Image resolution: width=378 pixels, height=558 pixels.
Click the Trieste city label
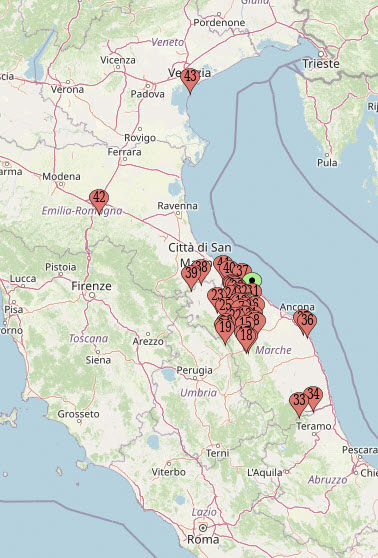coord(321,64)
